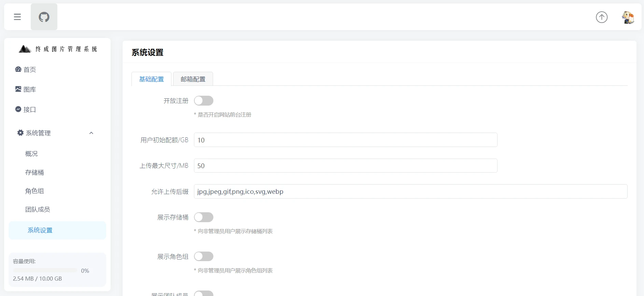Turn on the 展示角色组 switch
644x296 pixels.
pos(204,256)
